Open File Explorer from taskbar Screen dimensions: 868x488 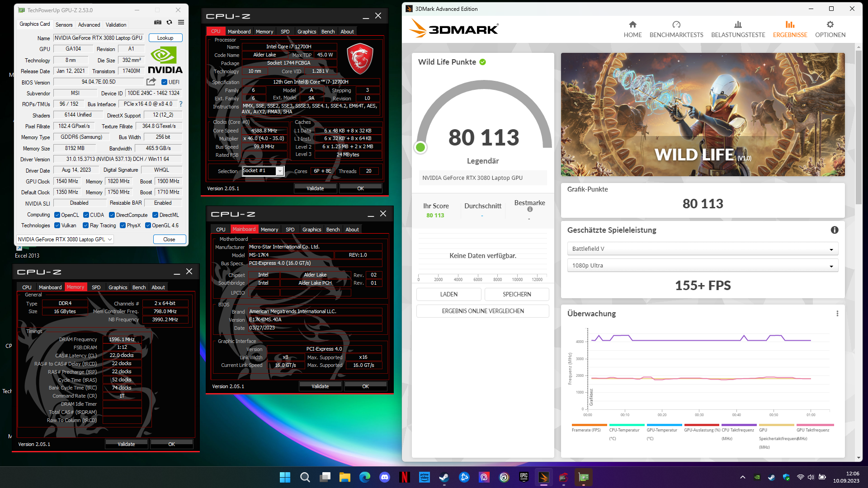[x=345, y=477]
